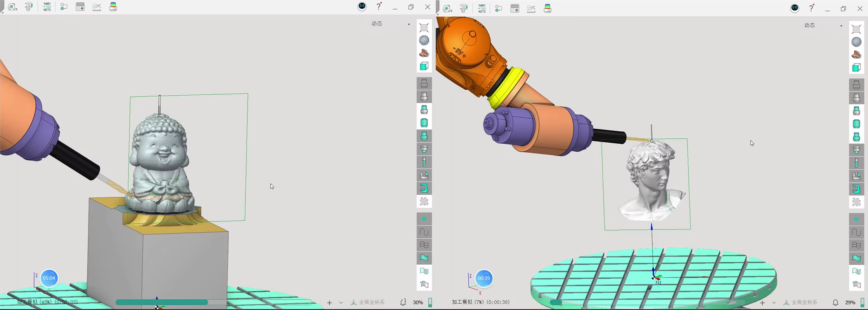
Task: Toggle hatched toolpath lines display in left sidebar
Action: (x=424, y=201)
